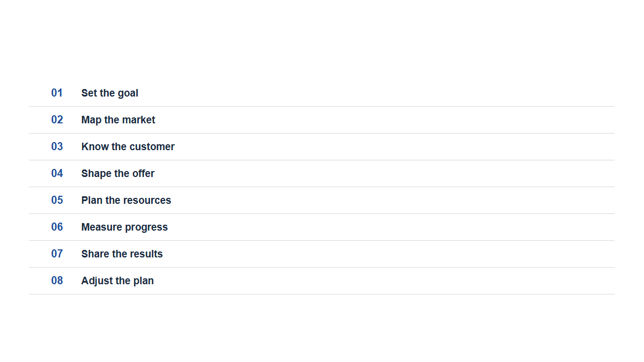Image resolution: width=644 pixels, height=362 pixels.
Task: Click the blue 07 marker
Action: [x=57, y=254]
